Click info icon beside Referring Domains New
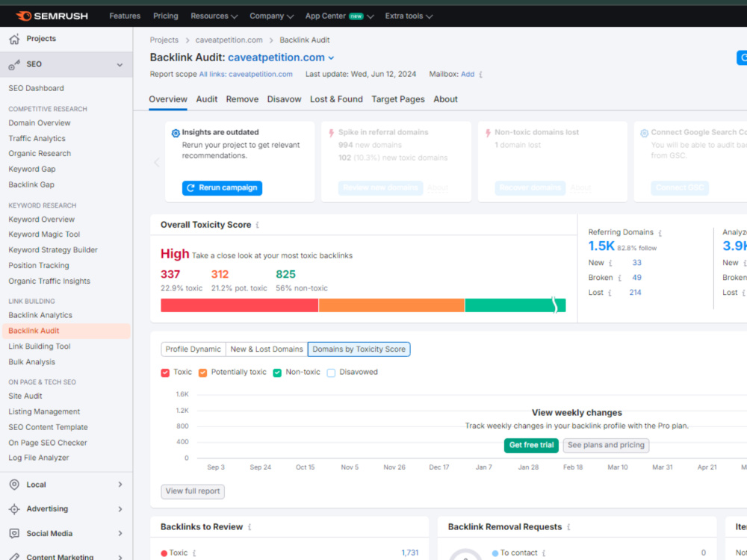This screenshot has width=747, height=560. tap(610, 263)
